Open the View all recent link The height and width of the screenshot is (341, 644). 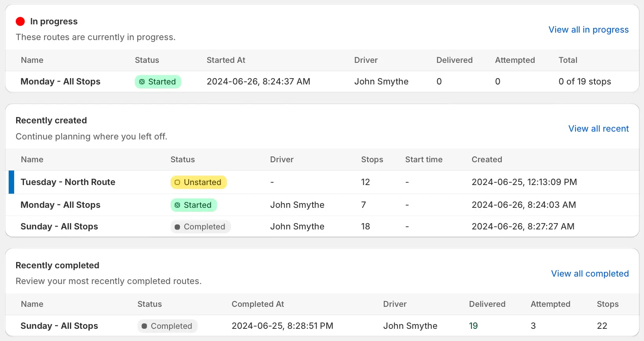[x=598, y=128]
